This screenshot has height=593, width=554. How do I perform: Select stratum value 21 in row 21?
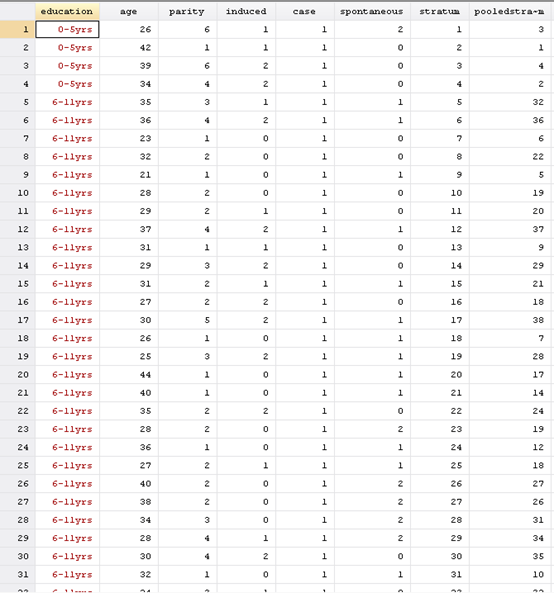[440, 393]
